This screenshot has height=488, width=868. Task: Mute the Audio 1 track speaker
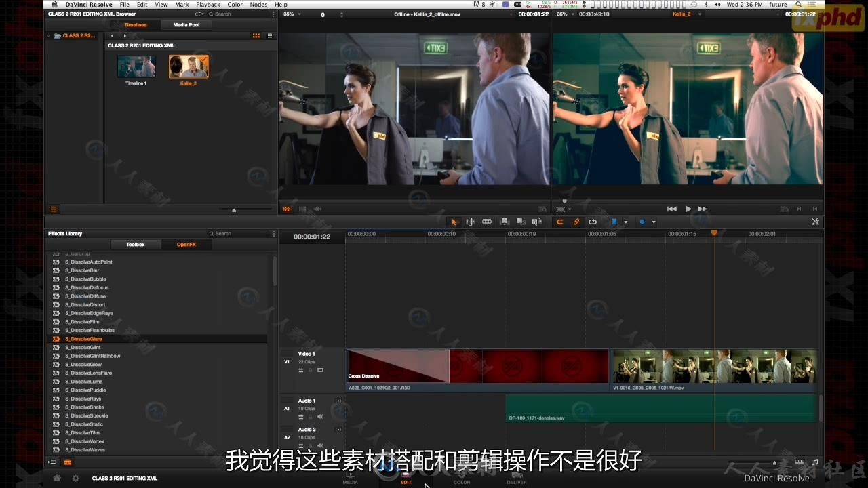(321, 417)
